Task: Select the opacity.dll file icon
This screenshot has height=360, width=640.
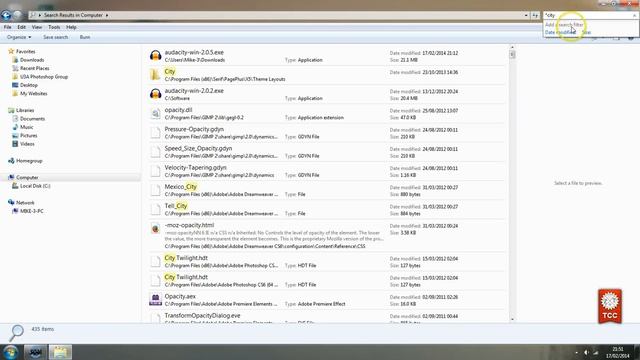Action: pos(155,113)
